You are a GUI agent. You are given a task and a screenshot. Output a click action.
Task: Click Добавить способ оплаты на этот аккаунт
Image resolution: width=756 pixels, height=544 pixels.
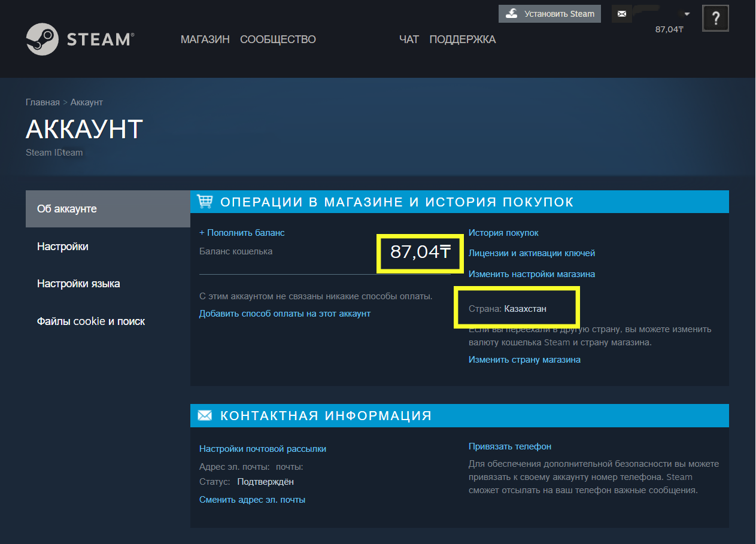(285, 314)
